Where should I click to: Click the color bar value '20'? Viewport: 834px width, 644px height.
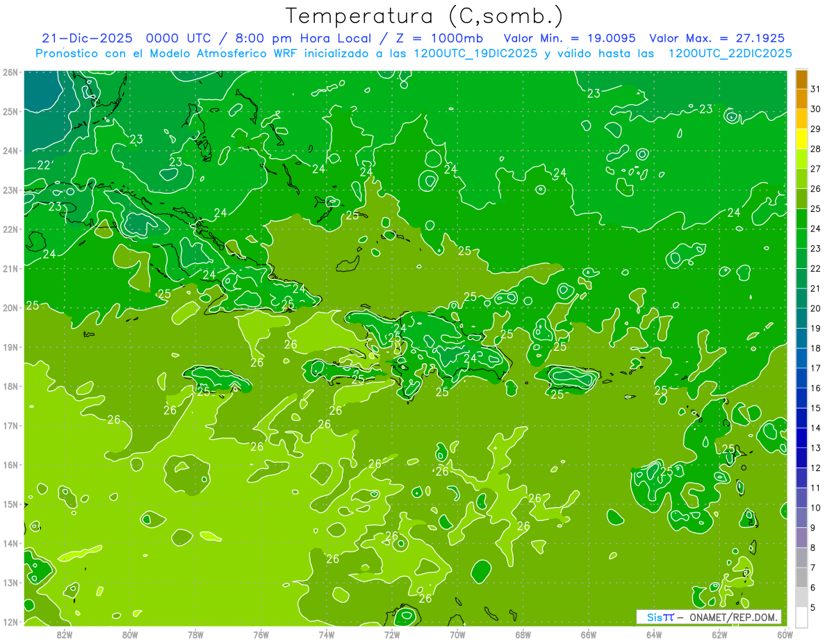(x=815, y=308)
